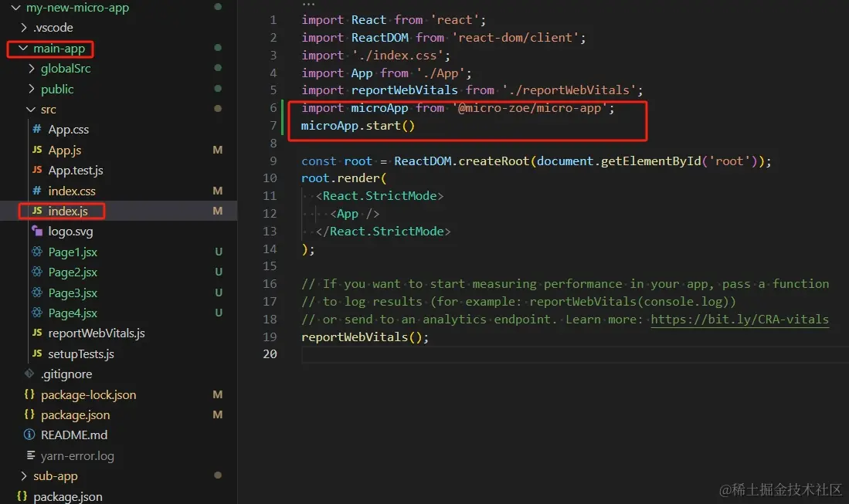Click the React icon beside Page1.jsx
This screenshot has height=504, width=849.
tap(37, 252)
